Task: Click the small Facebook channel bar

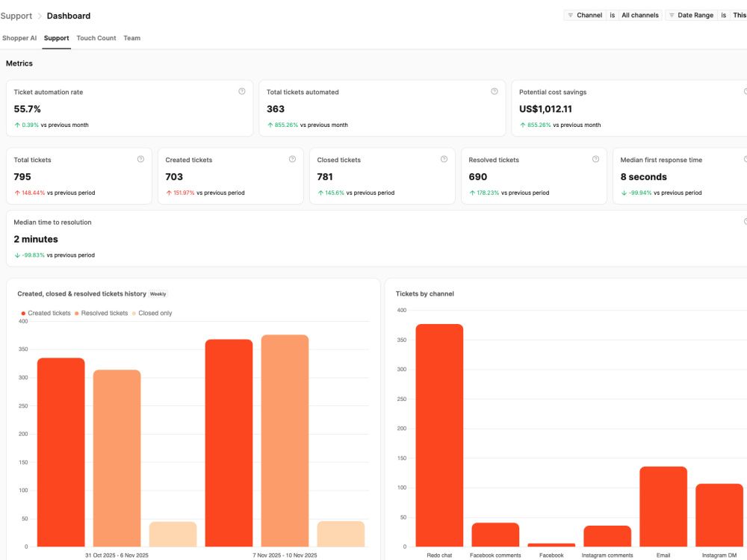Action: 551,545
